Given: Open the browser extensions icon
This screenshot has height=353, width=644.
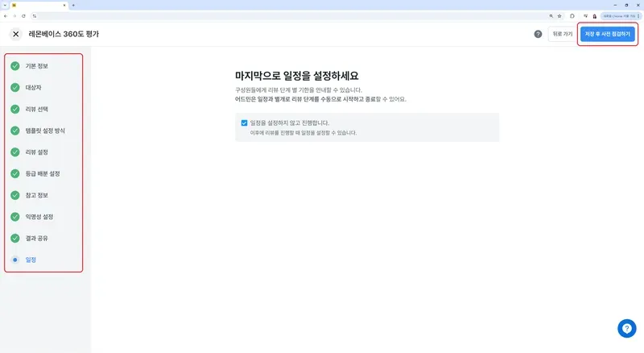Looking at the screenshot, I should (x=572, y=16).
